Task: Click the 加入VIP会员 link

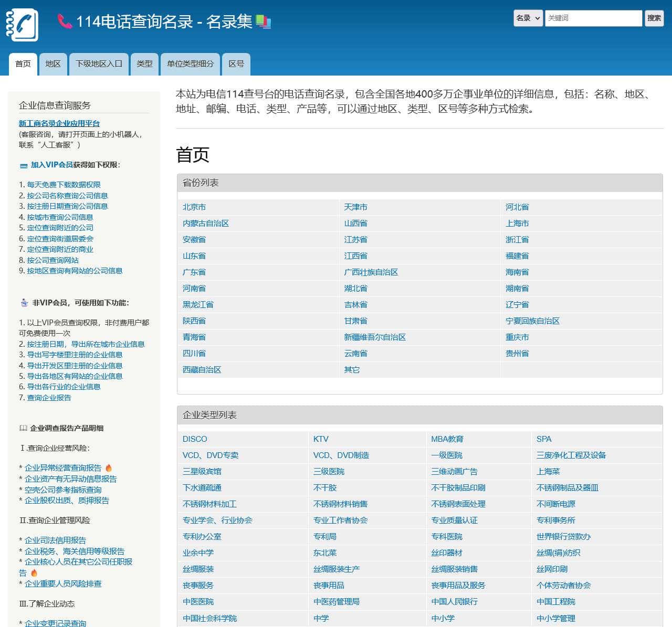Action: [x=51, y=165]
